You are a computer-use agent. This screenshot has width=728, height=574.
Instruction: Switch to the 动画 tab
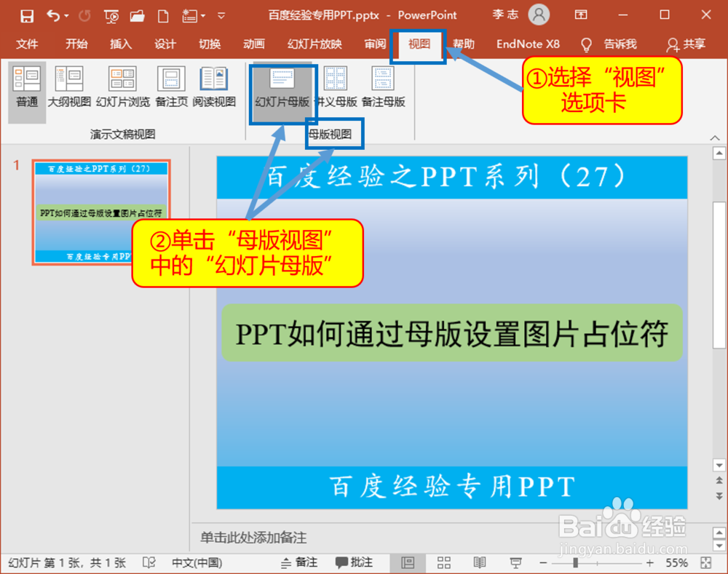254,44
